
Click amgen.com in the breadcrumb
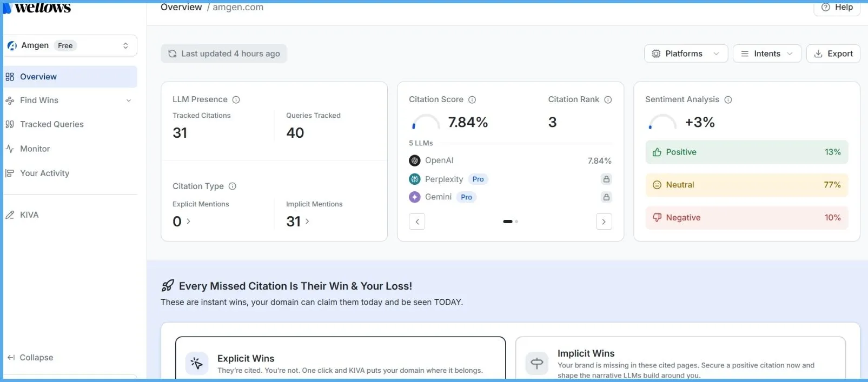(238, 8)
